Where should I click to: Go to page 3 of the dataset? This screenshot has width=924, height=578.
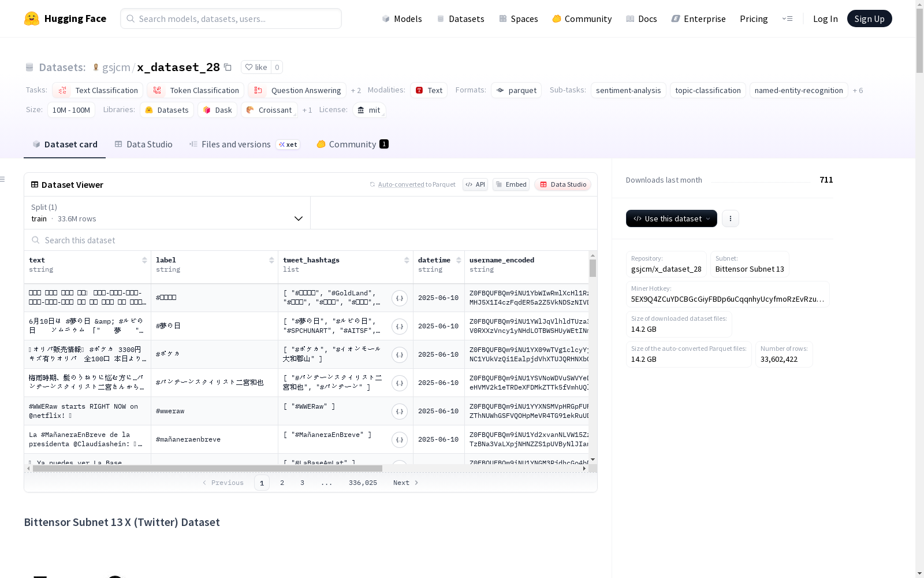[x=302, y=483]
